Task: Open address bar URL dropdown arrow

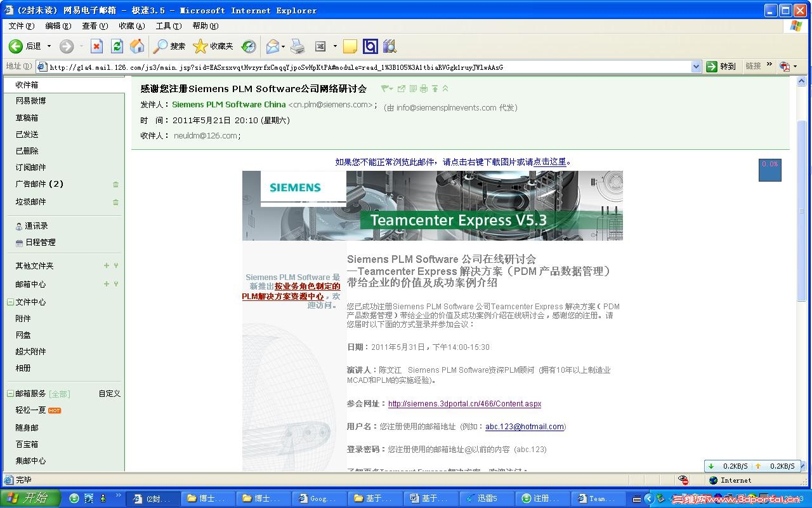Action: point(696,66)
